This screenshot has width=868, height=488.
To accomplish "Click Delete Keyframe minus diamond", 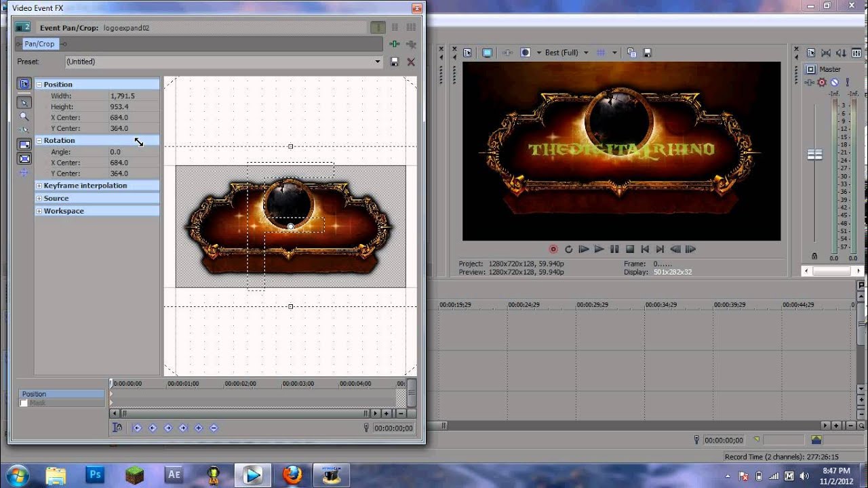I will tap(214, 428).
